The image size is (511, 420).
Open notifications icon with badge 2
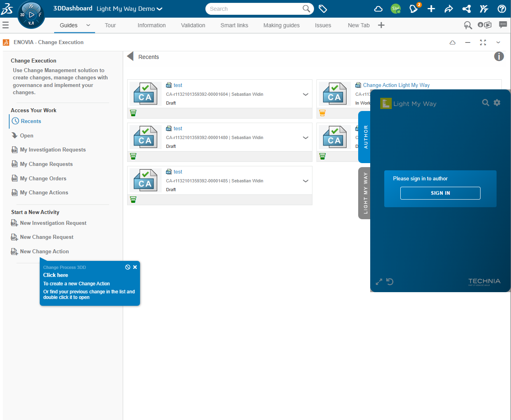coord(414,8)
